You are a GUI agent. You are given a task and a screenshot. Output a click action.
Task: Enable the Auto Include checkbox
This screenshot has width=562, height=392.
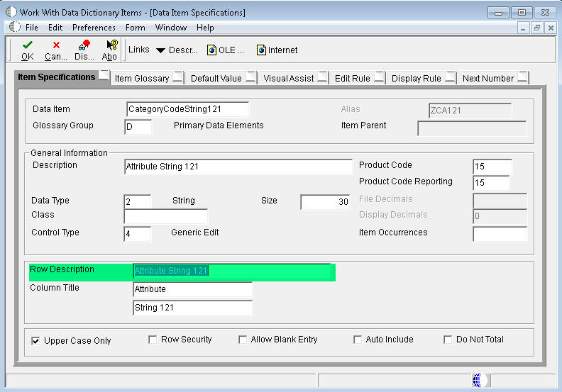click(358, 340)
